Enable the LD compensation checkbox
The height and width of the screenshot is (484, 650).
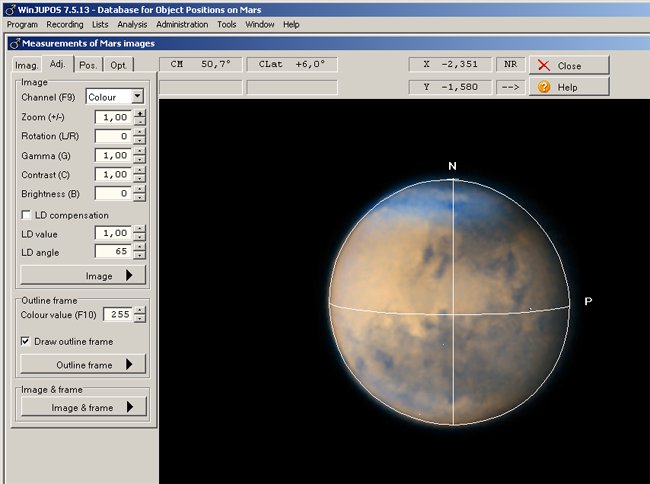pos(26,215)
